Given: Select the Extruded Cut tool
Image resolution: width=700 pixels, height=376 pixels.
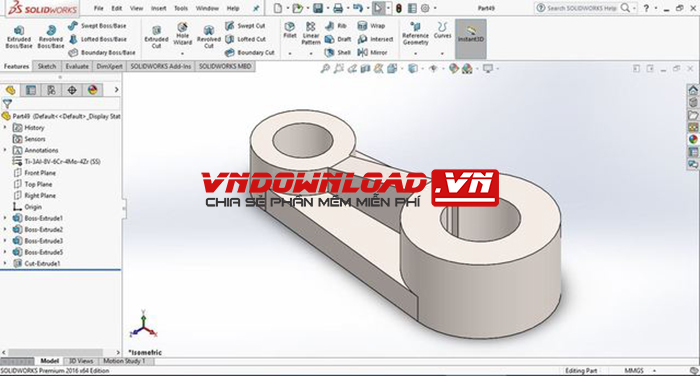Looking at the screenshot, I should pyautogui.click(x=156, y=37).
